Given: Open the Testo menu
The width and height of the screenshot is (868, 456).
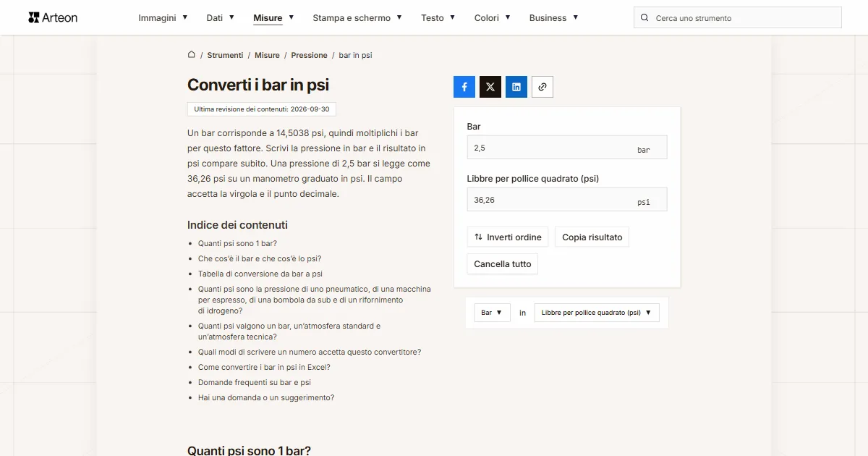Looking at the screenshot, I should point(438,17).
